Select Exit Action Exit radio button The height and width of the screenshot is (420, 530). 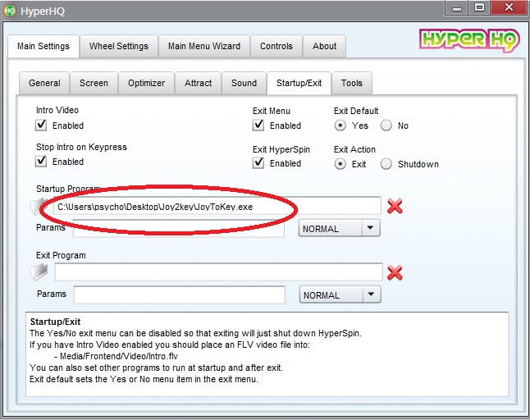pyautogui.click(x=340, y=164)
